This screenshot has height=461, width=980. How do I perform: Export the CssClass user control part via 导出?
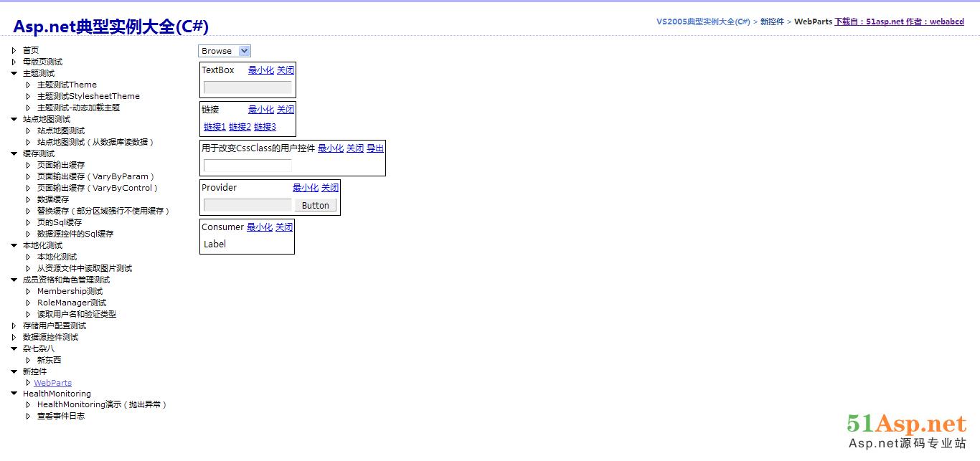pyautogui.click(x=375, y=148)
